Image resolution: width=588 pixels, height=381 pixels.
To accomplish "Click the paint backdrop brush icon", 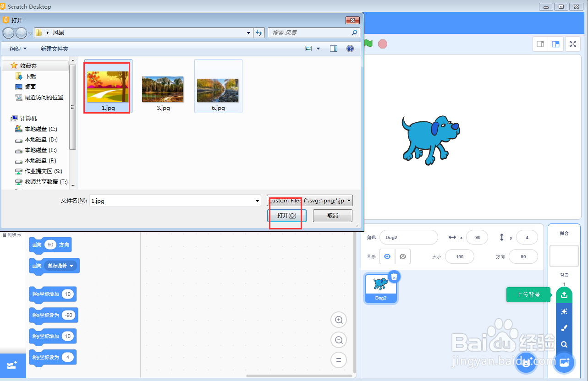I will pos(564,328).
